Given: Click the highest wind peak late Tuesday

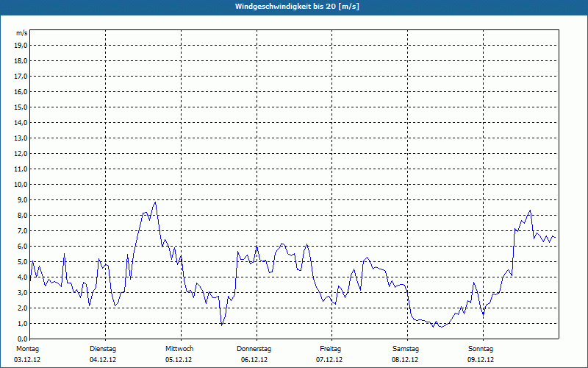Looking at the screenshot, I should [x=155, y=202].
